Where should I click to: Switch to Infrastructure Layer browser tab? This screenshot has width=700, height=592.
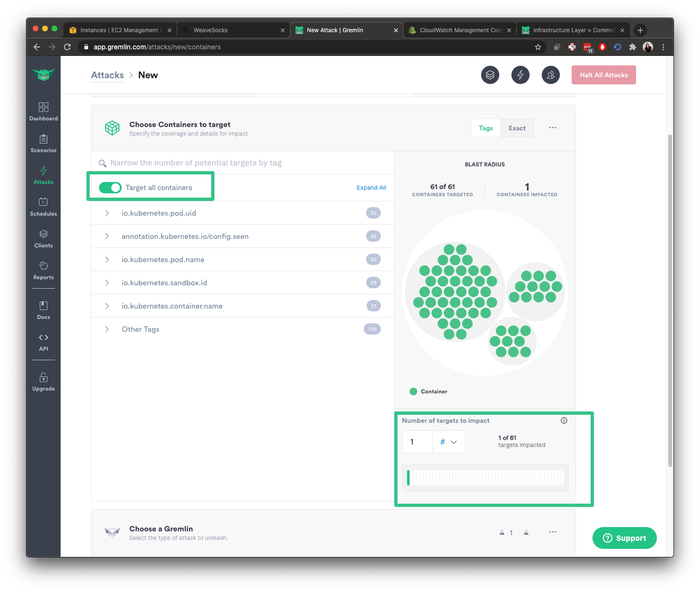(574, 30)
